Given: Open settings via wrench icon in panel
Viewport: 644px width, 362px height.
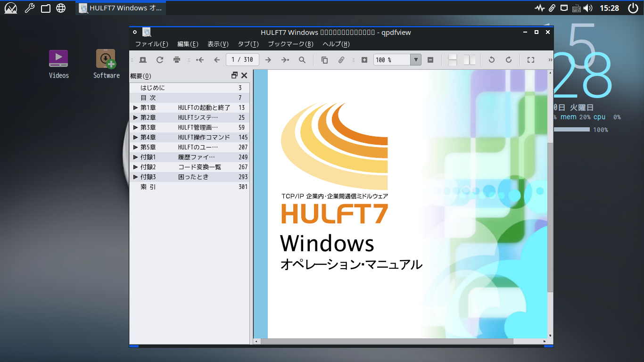Looking at the screenshot, I should click(29, 8).
